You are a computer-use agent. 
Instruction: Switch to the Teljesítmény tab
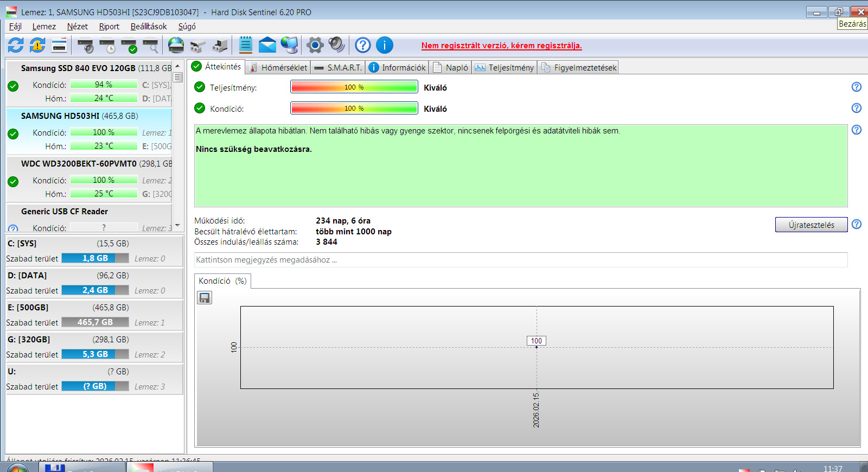[505, 67]
